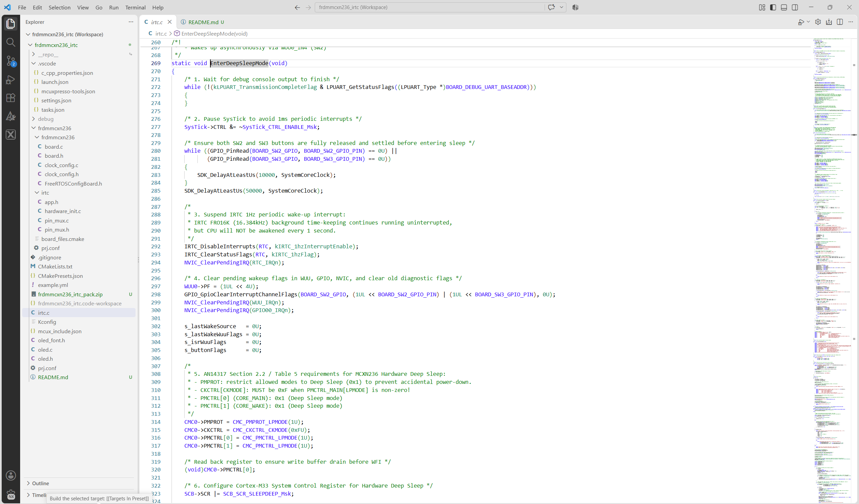859x504 pixels.
Task: Open the Extensions view
Action: (x=10, y=98)
